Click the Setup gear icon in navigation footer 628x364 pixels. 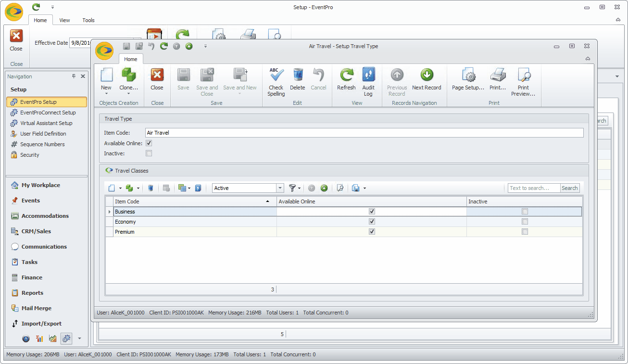pos(66,339)
